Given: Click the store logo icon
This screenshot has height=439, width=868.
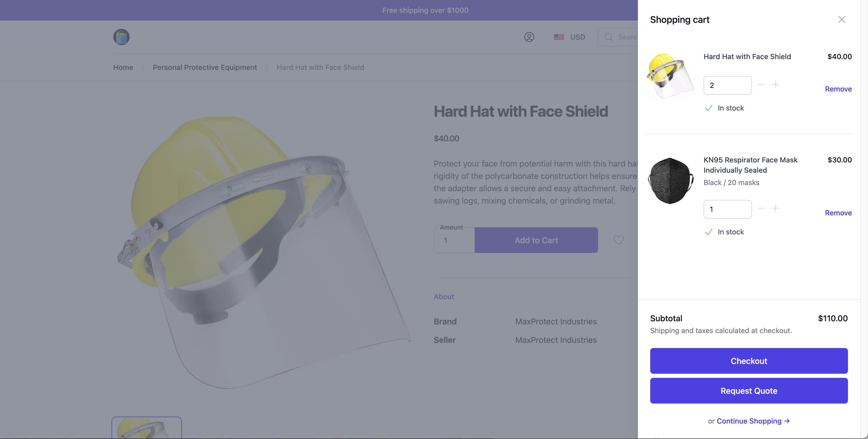Looking at the screenshot, I should [121, 37].
